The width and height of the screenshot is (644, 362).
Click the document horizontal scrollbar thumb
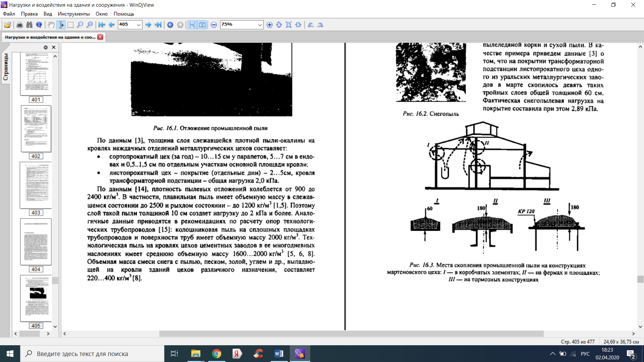point(351,334)
